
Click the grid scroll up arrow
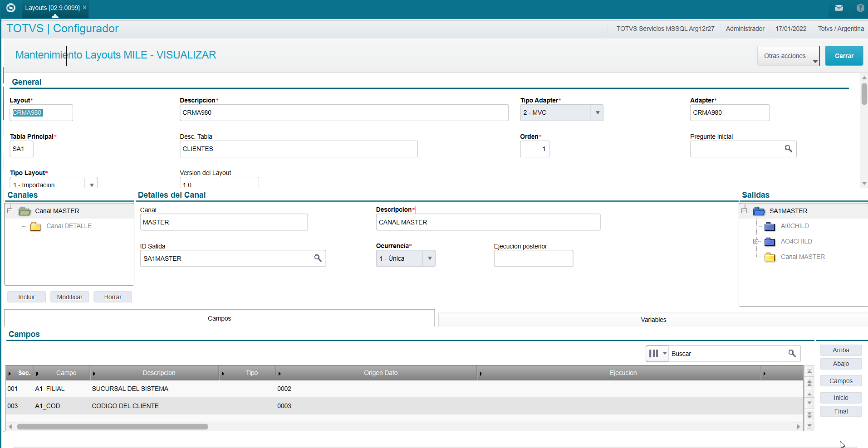pos(809,394)
